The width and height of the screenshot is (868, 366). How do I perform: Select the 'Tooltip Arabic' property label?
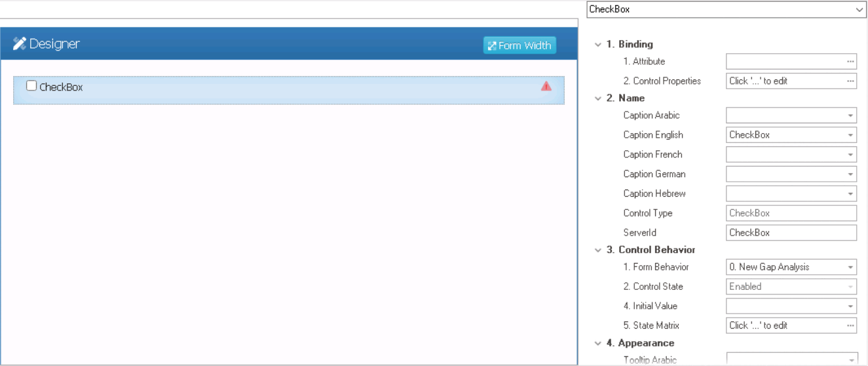click(x=650, y=359)
